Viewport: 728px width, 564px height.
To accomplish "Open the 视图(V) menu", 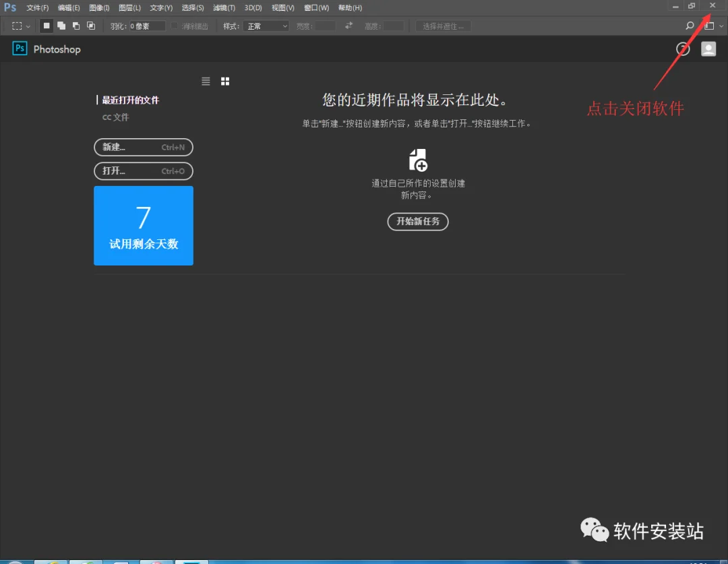I will (x=282, y=8).
